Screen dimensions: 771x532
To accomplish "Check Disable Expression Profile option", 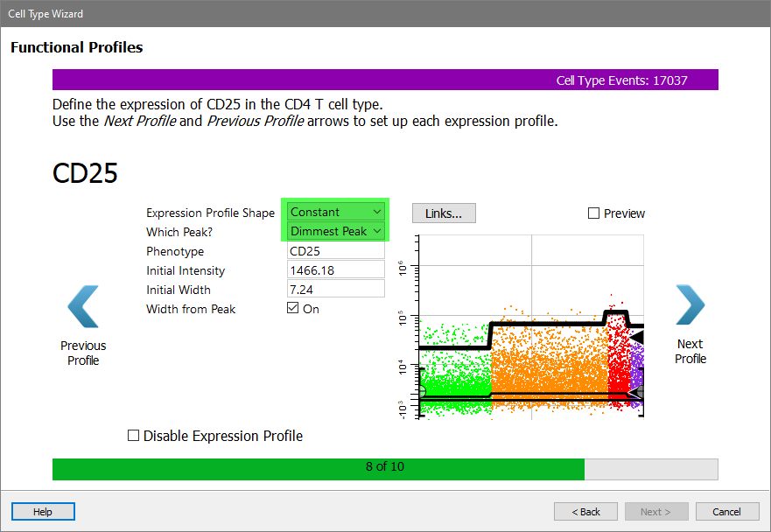I will pyautogui.click(x=134, y=436).
